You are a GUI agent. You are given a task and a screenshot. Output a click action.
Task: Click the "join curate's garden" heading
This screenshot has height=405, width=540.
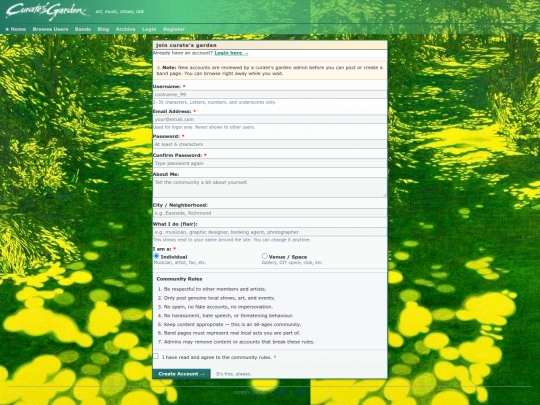pyautogui.click(x=186, y=45)
